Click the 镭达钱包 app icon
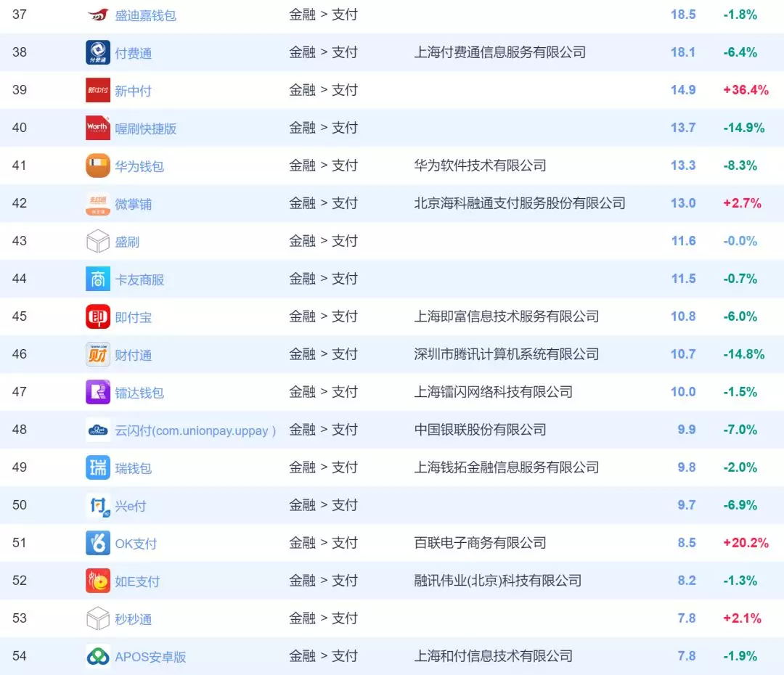This screenshot has width=784, height=675. 98,391
